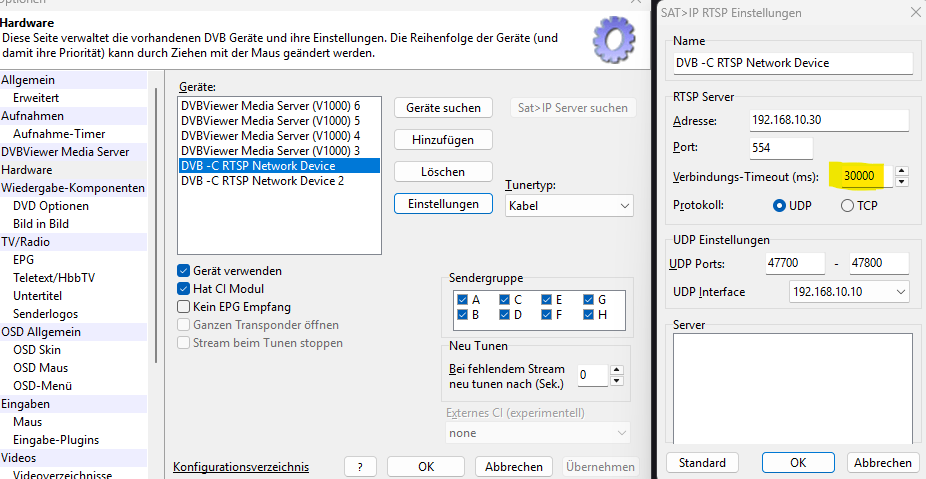Select 'DVBViewer Media Server (V1000) 4' in Geräte
Screen dimensions: 926x479
[279, 136]
